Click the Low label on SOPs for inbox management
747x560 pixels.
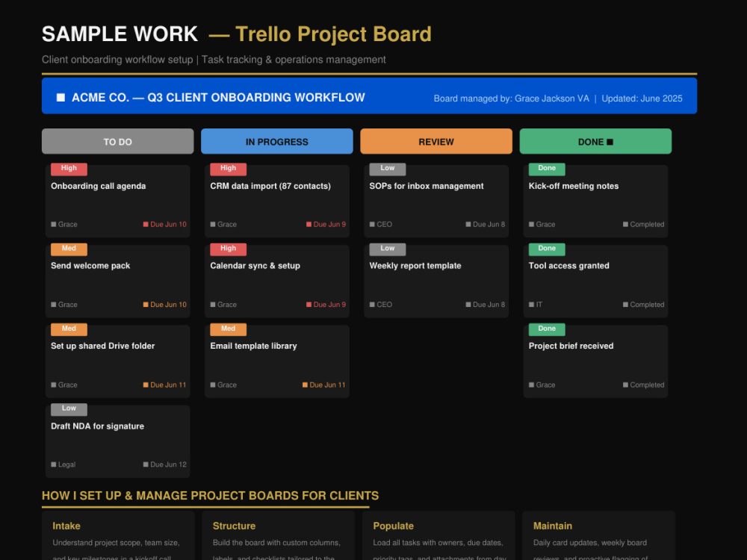tap(387, 169)
